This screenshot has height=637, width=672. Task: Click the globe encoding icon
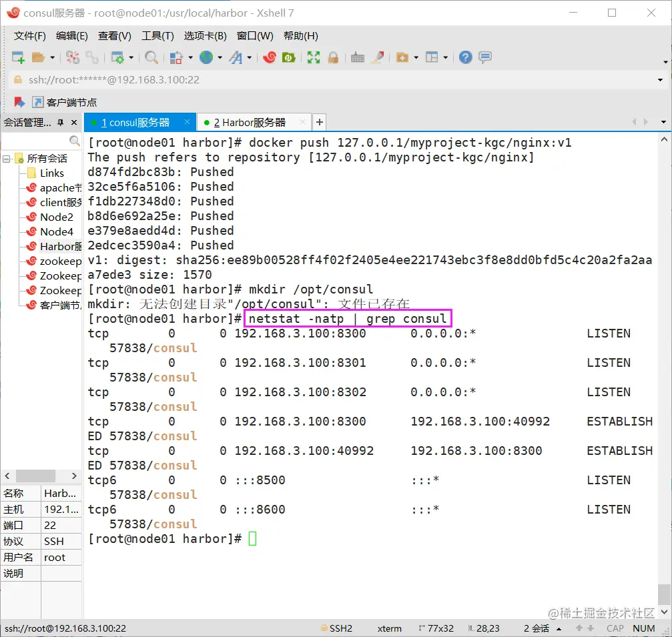[x=206, y=57]
